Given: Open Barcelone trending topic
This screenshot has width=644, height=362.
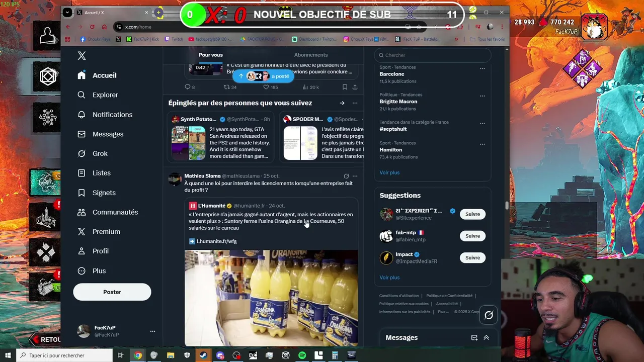Looking at the screenshot, I should [392, 74].
